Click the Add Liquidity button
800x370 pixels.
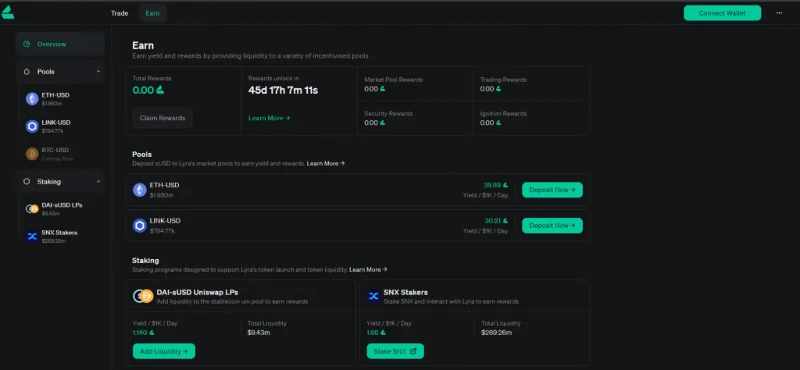click(x=164, y=351)
